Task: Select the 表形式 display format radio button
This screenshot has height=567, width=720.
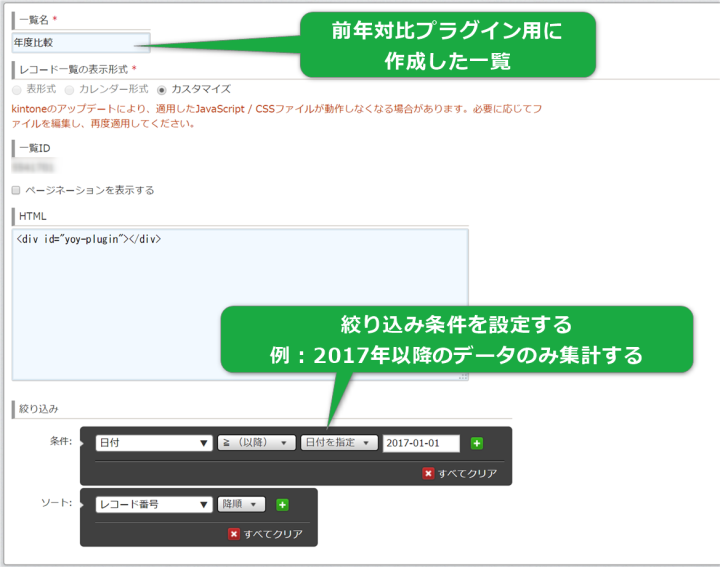Action: (x=17, y=89)
